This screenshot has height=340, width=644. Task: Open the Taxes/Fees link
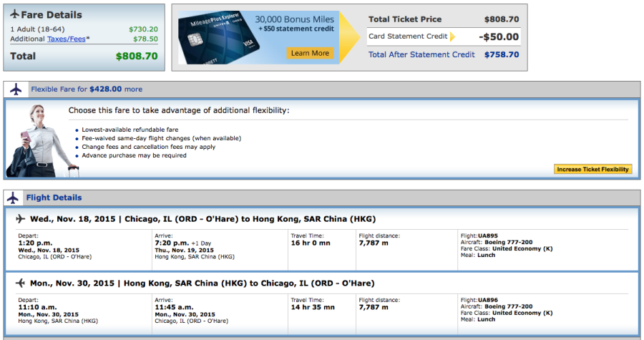point(67,39)
